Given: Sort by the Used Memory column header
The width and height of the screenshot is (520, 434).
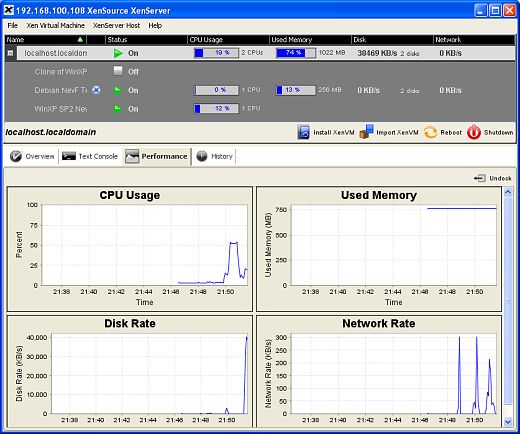Looking at the screenshot, I should pyautogui.click(x=310, y=39).
